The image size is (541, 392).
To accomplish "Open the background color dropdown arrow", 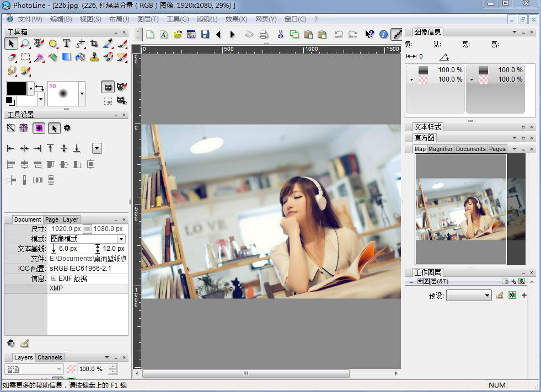I will 40,99.
